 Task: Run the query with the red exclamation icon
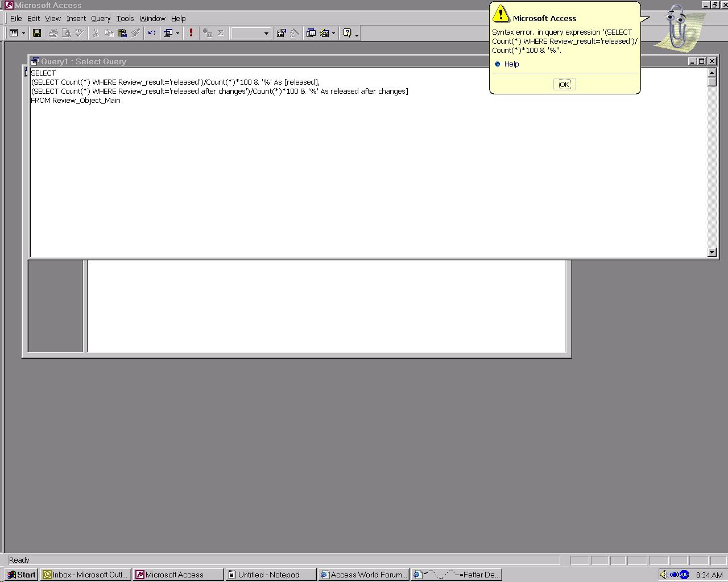pos(191,33)
